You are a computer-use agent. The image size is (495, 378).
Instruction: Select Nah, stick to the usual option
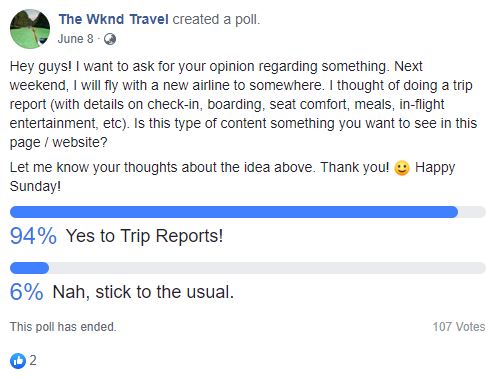(x=143, y=292)
